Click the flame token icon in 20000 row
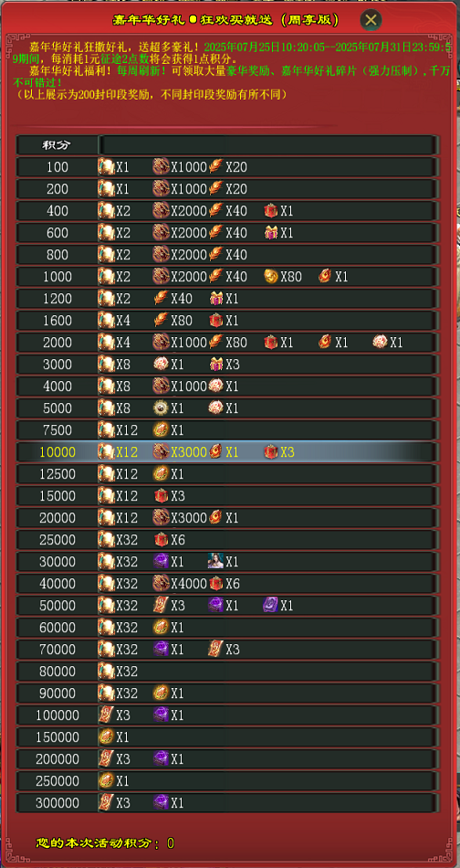460x868 pixels. point(215,517)
